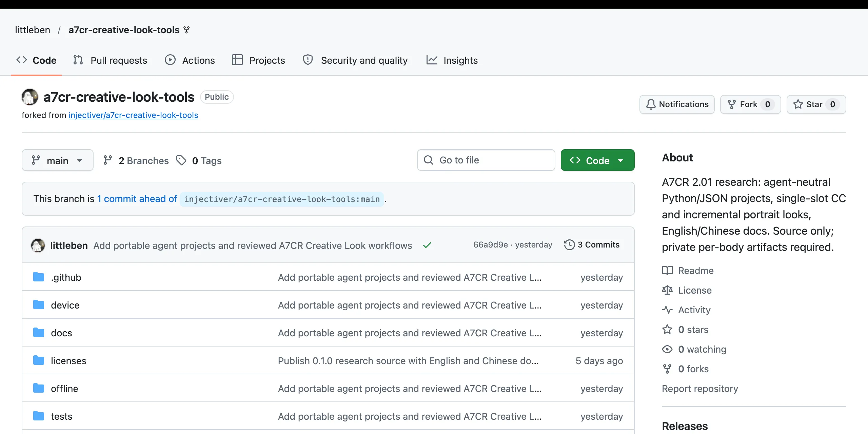The image size is (868, 434).
Task: Click littleben's avatar in commit row
Action: tap(38, 245)
